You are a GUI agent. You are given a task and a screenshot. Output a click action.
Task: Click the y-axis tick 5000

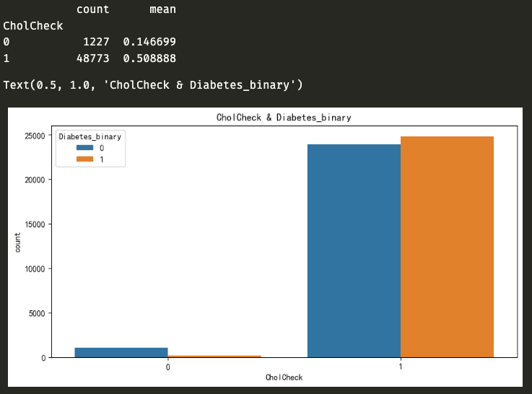coord(37,314)
